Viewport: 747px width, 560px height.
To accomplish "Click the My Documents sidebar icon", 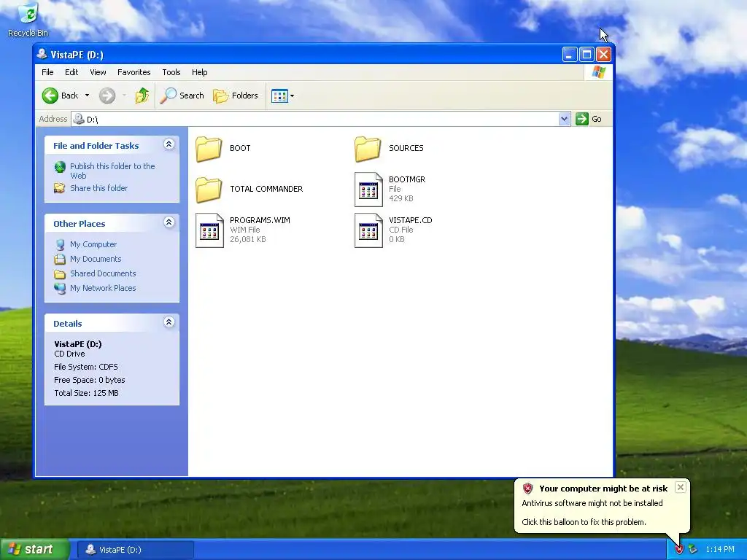I will pos(60,259).
